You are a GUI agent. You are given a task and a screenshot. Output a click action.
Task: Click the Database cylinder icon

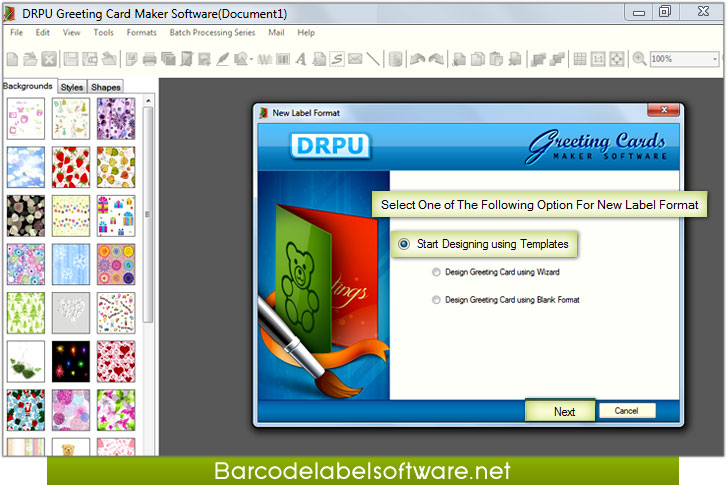click(x=395, y=59)
